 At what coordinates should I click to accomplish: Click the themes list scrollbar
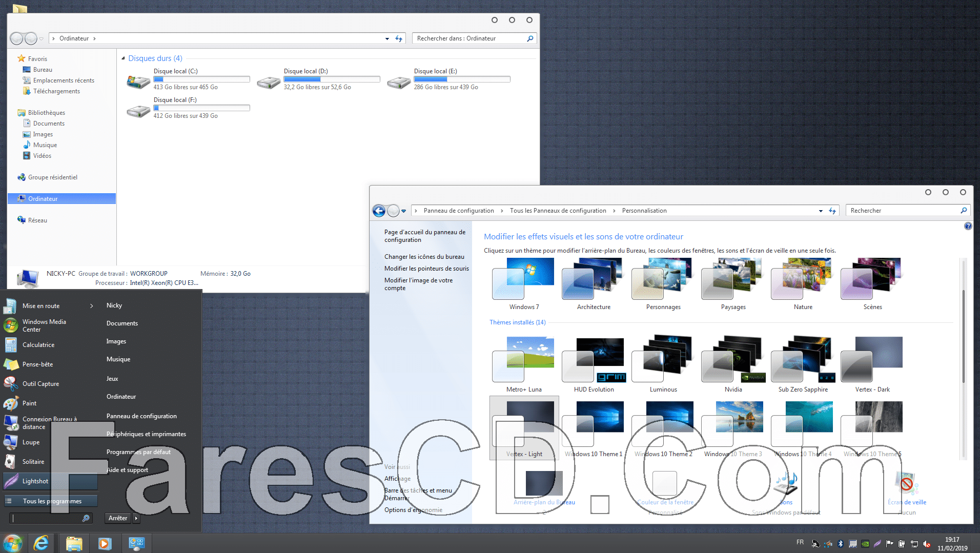click(964, 336)
